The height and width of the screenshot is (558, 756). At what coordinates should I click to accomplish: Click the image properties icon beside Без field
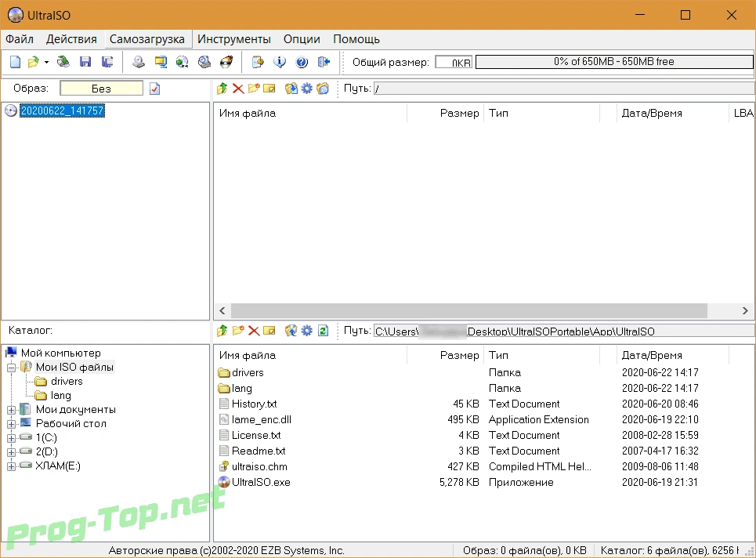click(155, 89)
